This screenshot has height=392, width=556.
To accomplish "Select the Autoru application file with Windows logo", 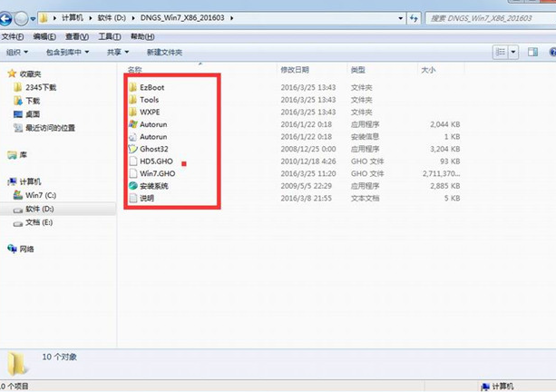I will click(133, 124).
